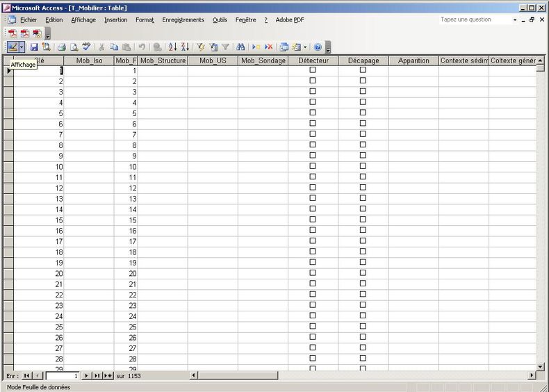
Task: Enable Décapage checkbox in row 24
Action: [363, 316]
